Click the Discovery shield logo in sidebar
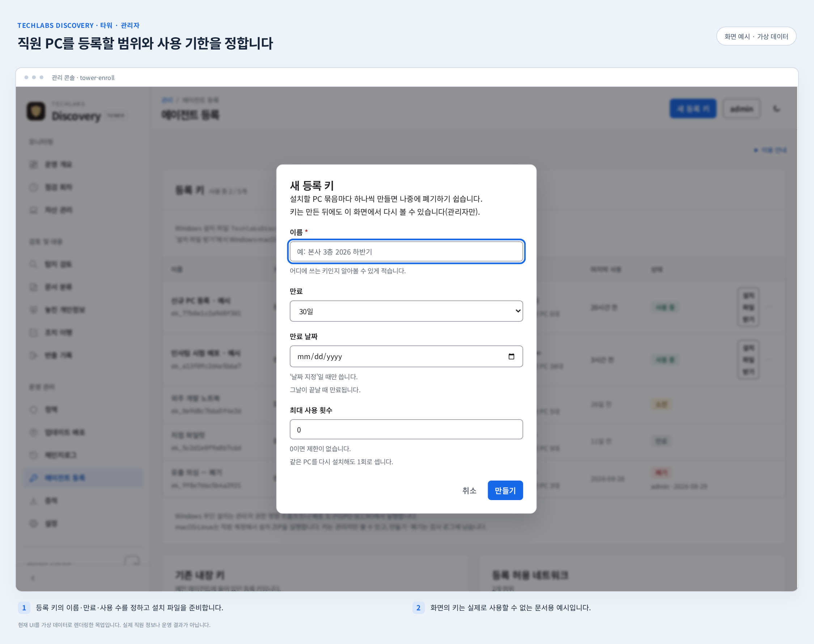 click(36, 111)
